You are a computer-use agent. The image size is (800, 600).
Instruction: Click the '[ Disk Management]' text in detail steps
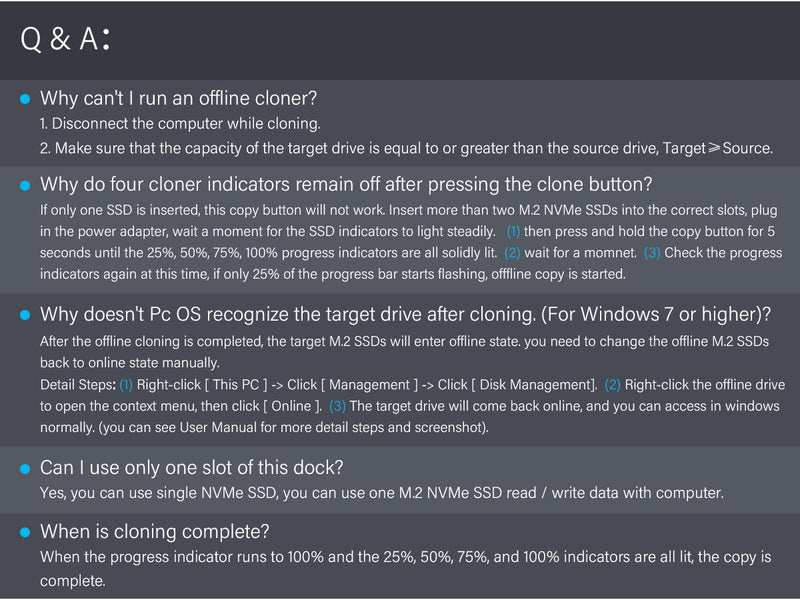(x=534, y=385)
